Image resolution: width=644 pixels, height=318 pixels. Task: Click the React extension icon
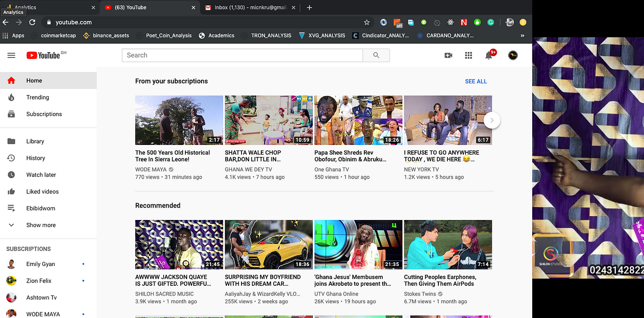(450, 22)
